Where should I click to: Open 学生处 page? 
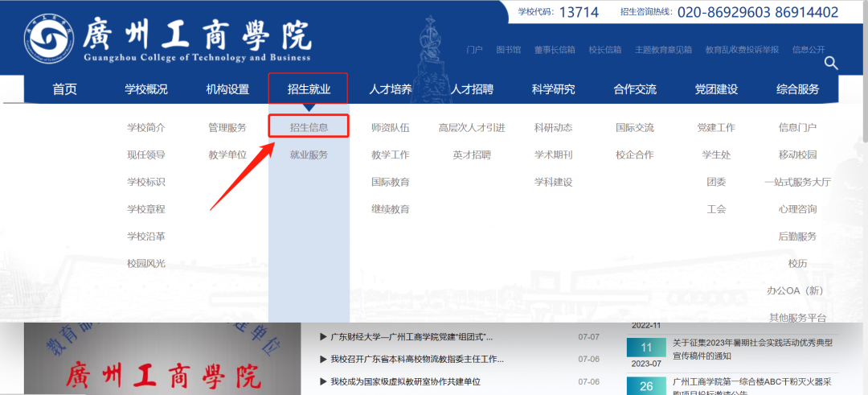[x=716, y=155]
